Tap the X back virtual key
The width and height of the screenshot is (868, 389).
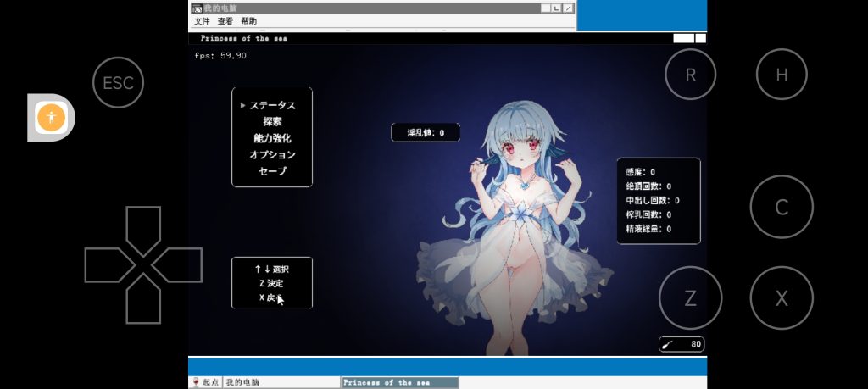(x=781, y=298)
